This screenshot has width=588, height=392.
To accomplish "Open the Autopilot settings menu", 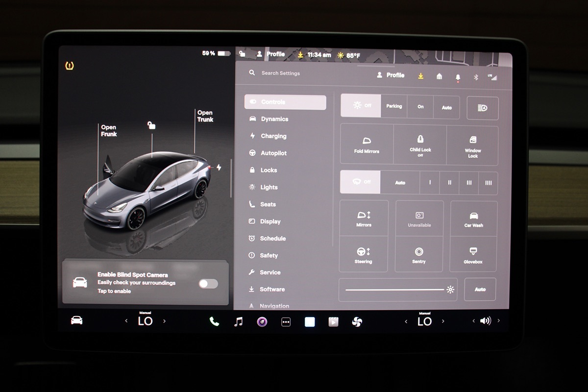I will coord(273,153).
